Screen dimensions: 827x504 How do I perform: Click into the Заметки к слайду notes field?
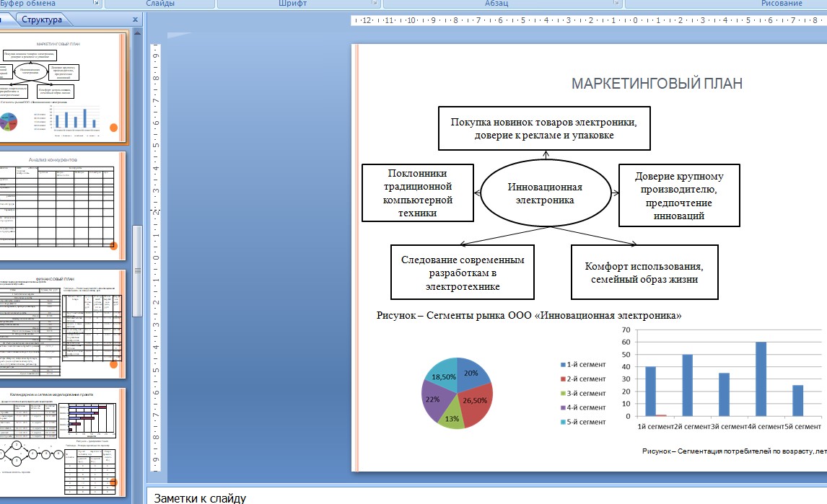(x=486, y=497)
